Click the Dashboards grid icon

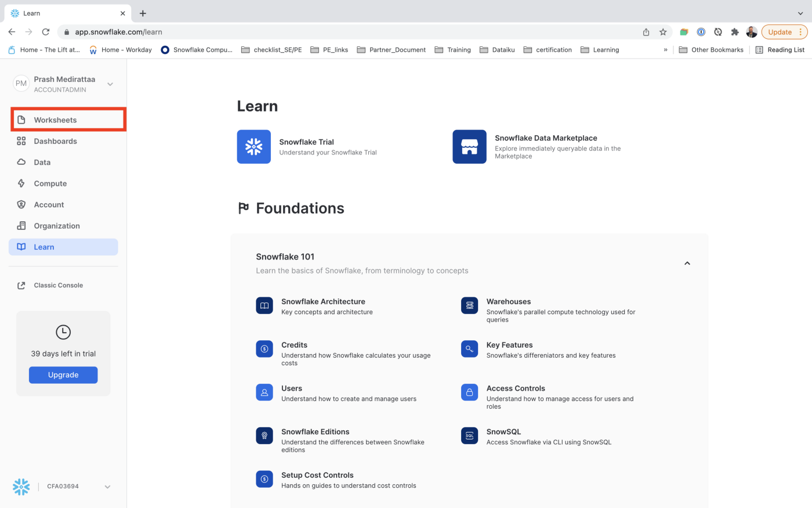[x=21, y=141]
